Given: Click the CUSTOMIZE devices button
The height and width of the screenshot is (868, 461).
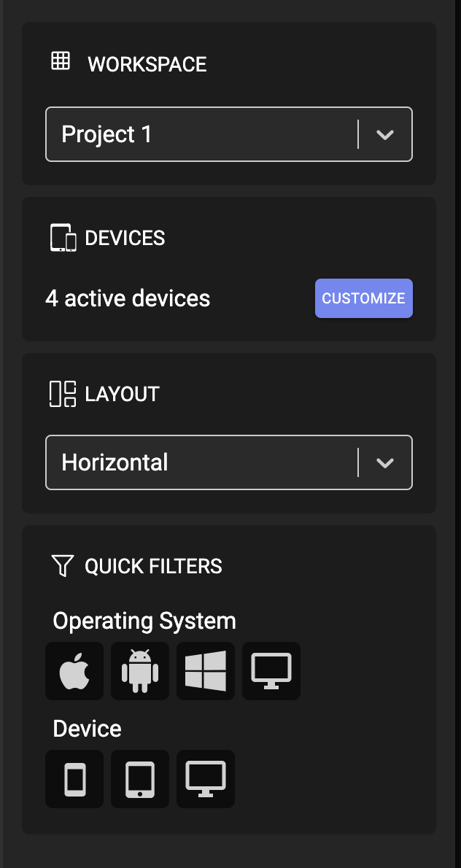Looking at the screenshot, I should (363, 298).
